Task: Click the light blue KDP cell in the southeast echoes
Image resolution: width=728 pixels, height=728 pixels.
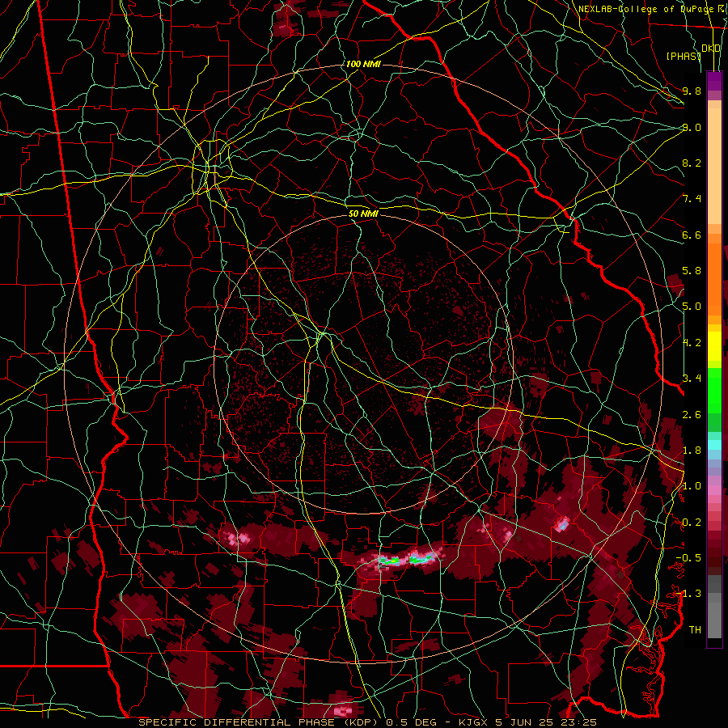Action: click(x=562, y=525)
